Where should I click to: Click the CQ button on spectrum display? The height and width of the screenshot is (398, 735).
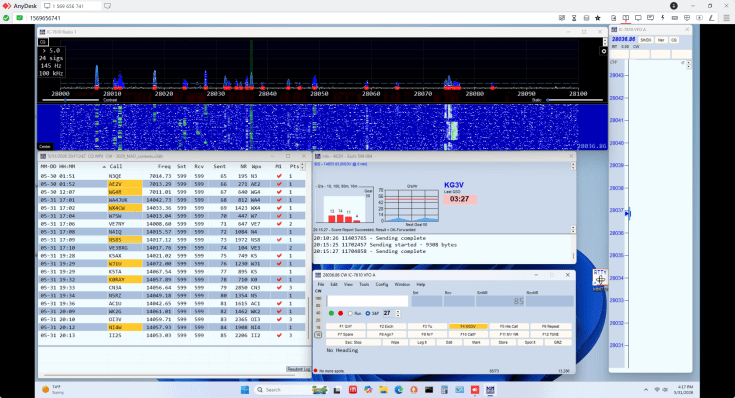click(x=43, y=42)
